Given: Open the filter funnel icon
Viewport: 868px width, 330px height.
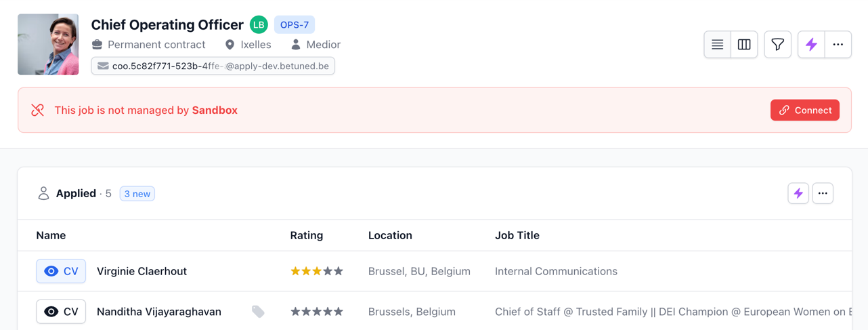Looking at the screenshot, I should pos(777,45).
